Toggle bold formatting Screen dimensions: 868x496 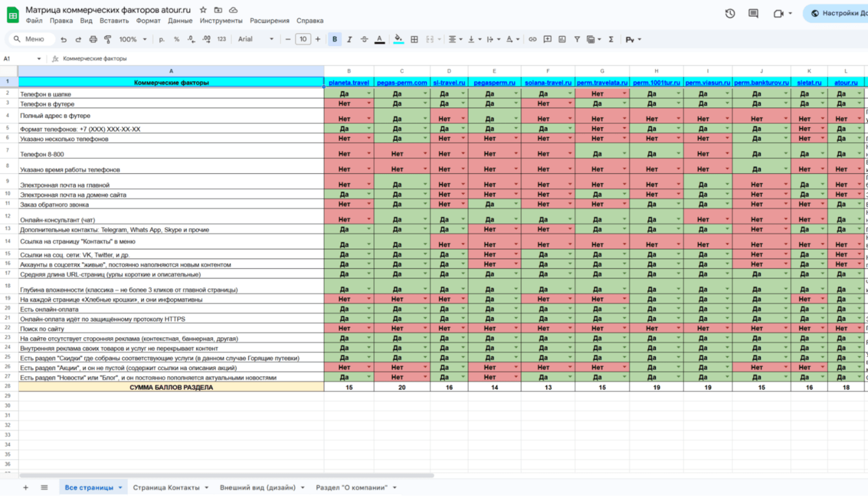coord(335,40)
